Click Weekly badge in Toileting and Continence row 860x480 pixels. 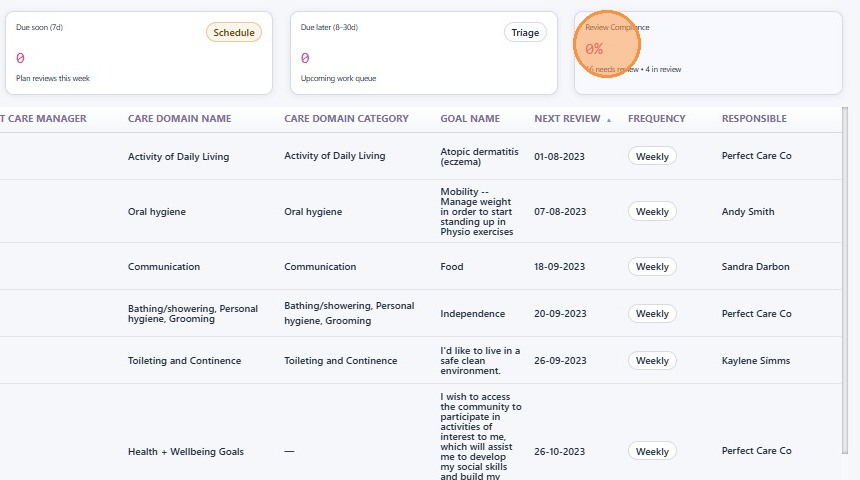(x=652, y=361)
